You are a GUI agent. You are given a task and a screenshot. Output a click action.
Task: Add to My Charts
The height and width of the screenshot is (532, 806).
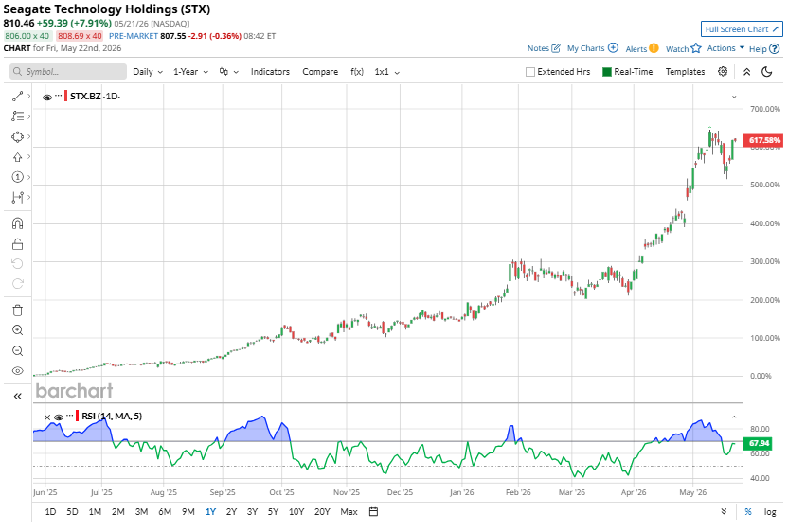[x=592, y=48]
